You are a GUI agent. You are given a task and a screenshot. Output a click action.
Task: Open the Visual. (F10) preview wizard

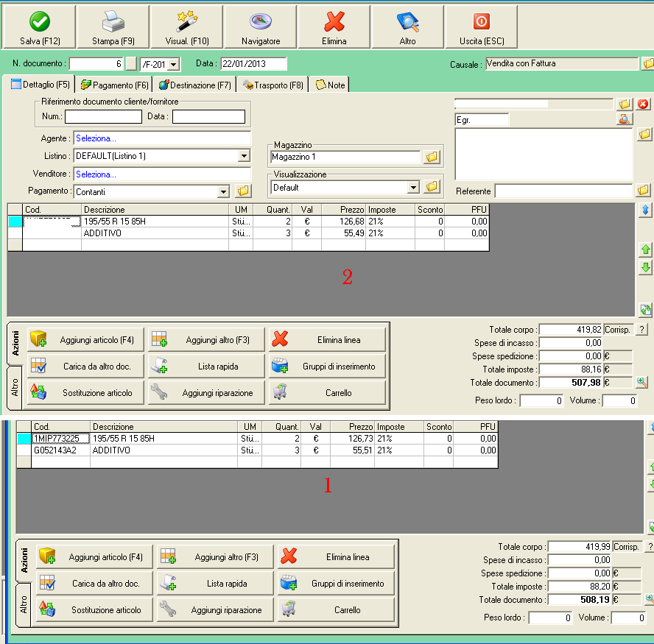[187, 27]
